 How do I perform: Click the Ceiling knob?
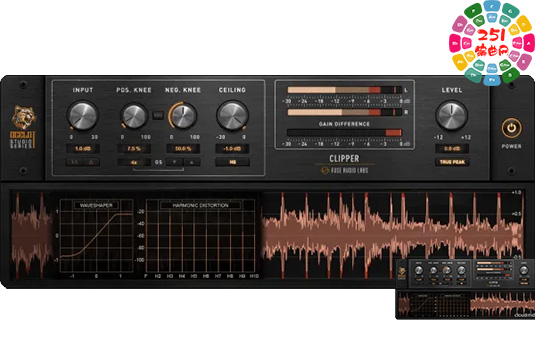tap(232, 115)
